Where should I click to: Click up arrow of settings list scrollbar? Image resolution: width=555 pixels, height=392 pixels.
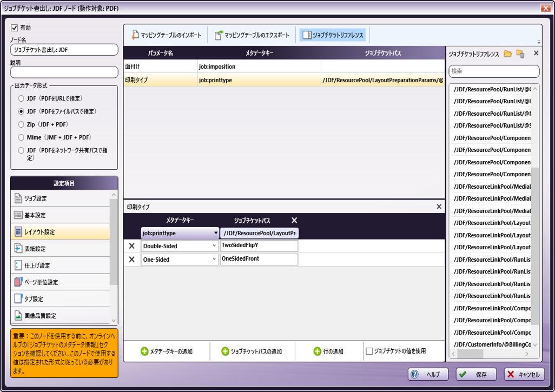(x=114, y=195)
